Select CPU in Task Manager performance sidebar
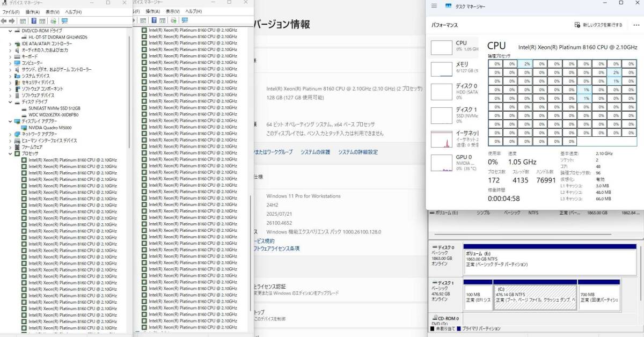644x337 pixels. [x=455, y=47]
